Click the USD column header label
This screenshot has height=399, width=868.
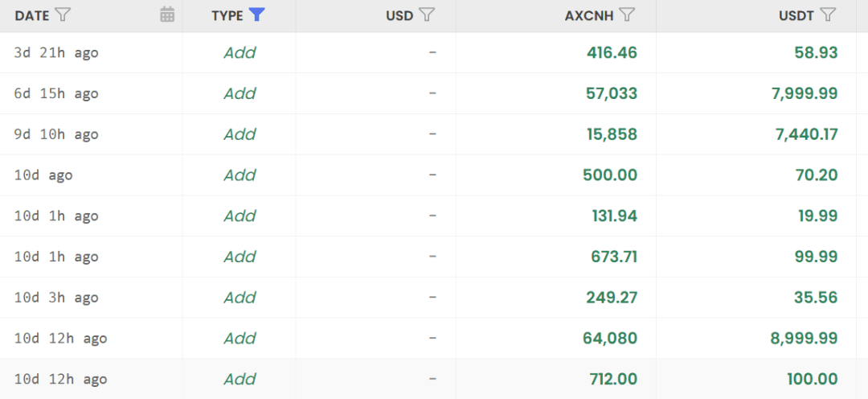click(x=399, y=15)
